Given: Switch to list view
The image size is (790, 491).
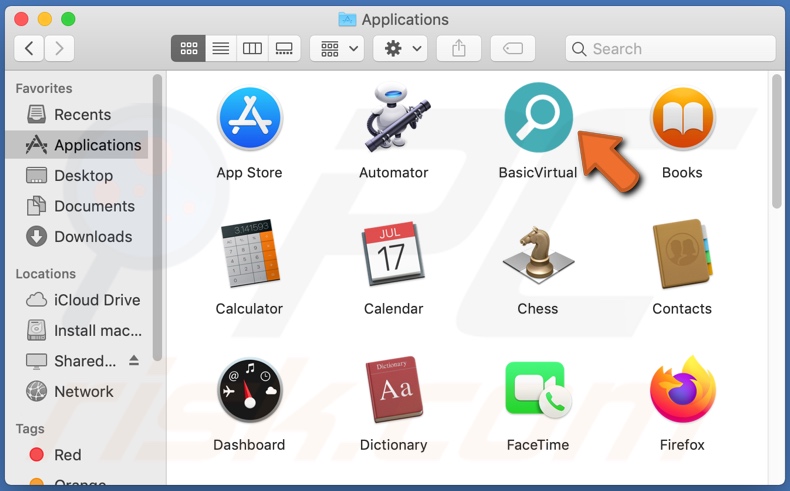Looking at the screenshot, I should pos(221,48).
